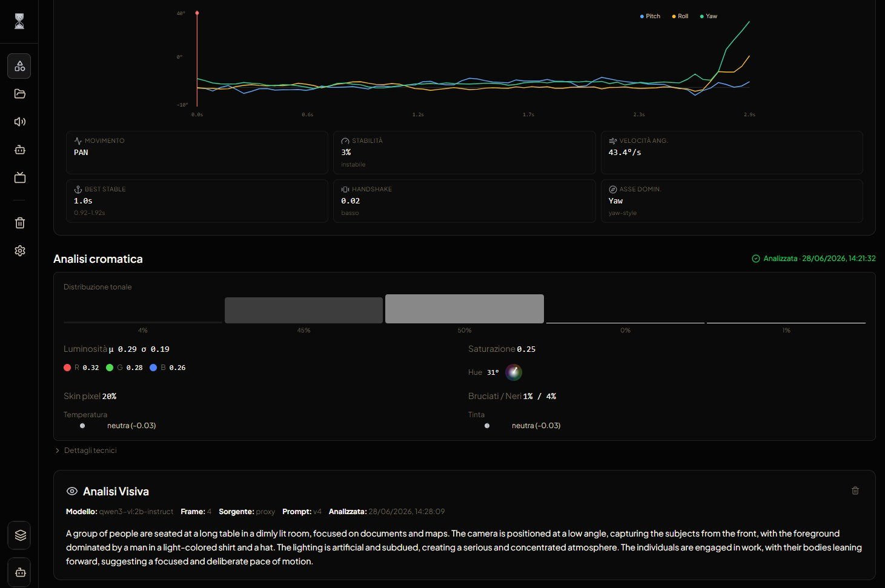Image resolution: width=885 pixels, height=588 pixels.
Task: Open the folder icon in sidebar
Action: [x=19, y=94]
